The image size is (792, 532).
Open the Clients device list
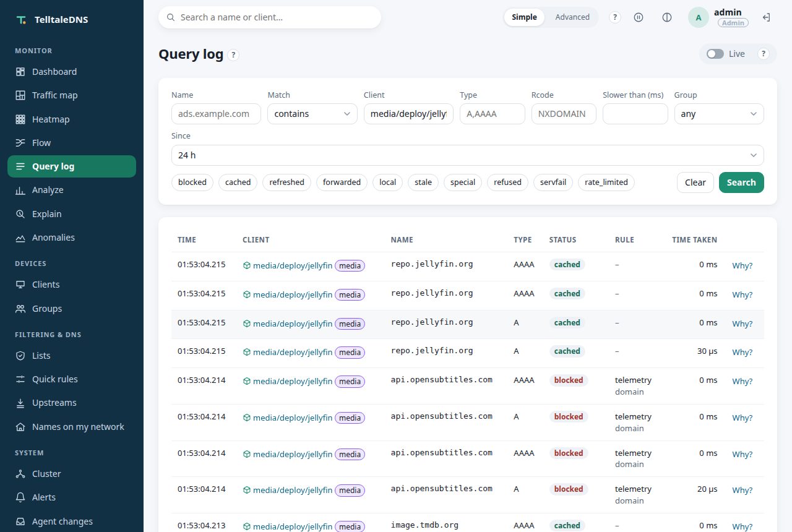(x=72, y=285)
